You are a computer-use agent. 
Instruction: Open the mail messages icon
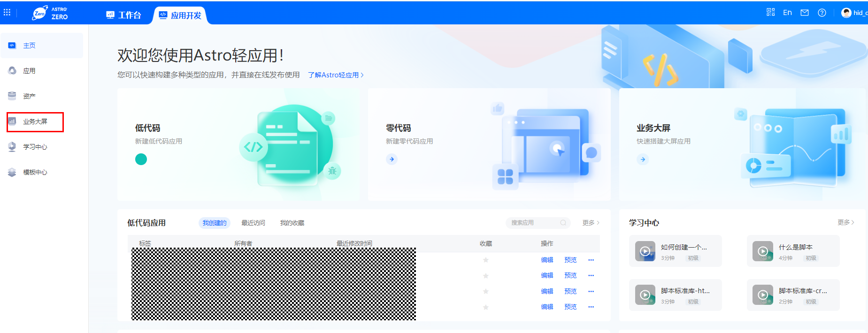[805, 13]
